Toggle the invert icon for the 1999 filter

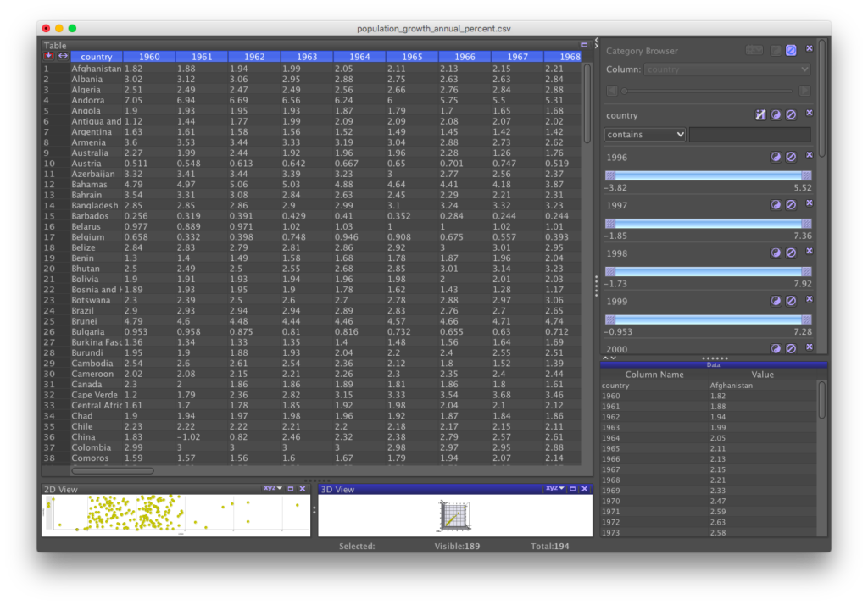pyautogui.click(x=776, y=300)
